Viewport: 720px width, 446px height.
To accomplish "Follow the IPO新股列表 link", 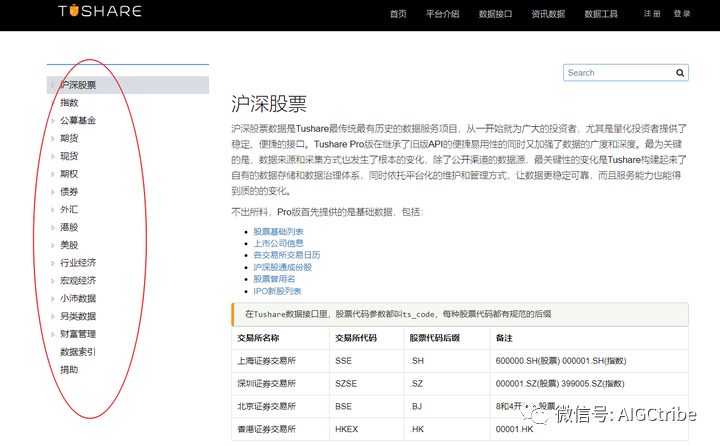I will pos(277,291).
